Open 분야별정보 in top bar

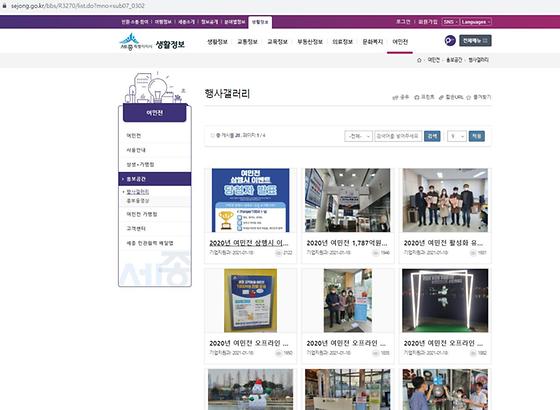coord(235,22)
